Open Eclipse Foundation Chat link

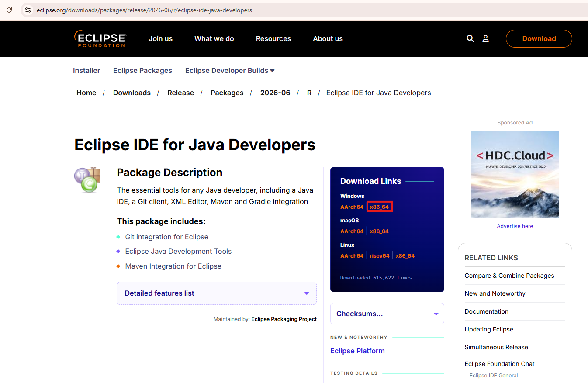pyautogui.click(x=499, y=364)
